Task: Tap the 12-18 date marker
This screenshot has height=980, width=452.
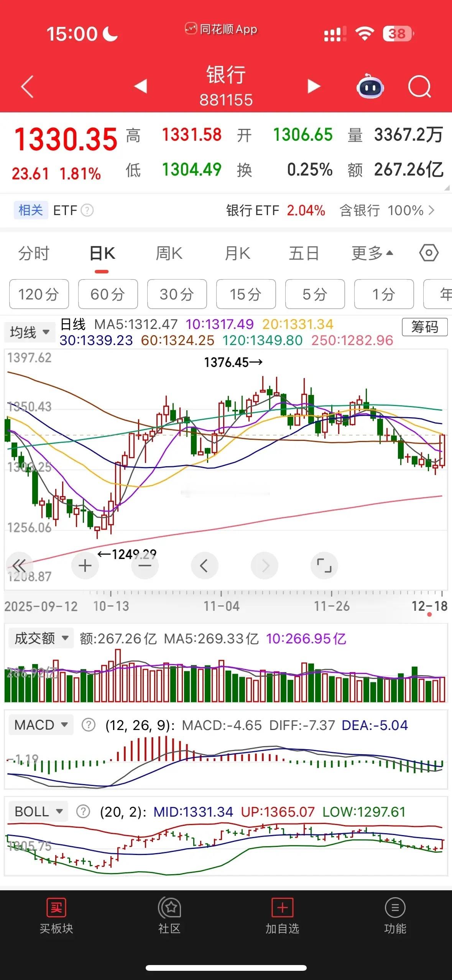Action: point(429,607)
